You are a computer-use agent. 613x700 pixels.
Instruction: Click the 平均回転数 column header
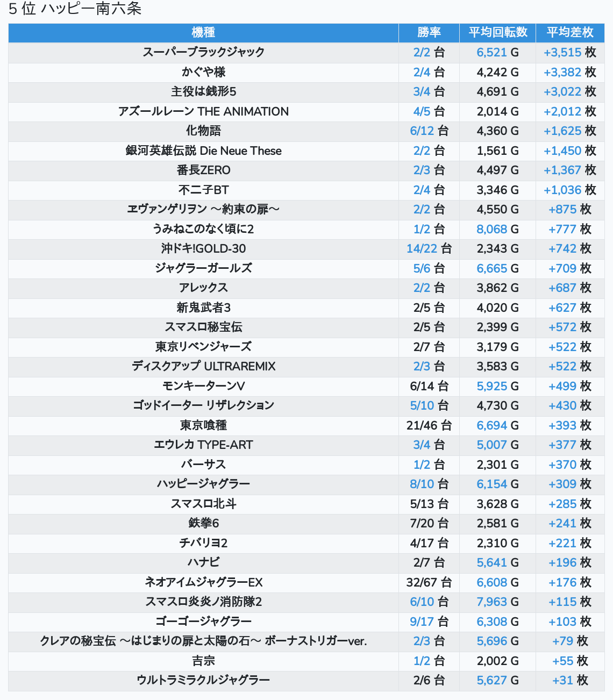tap(497, 33)
